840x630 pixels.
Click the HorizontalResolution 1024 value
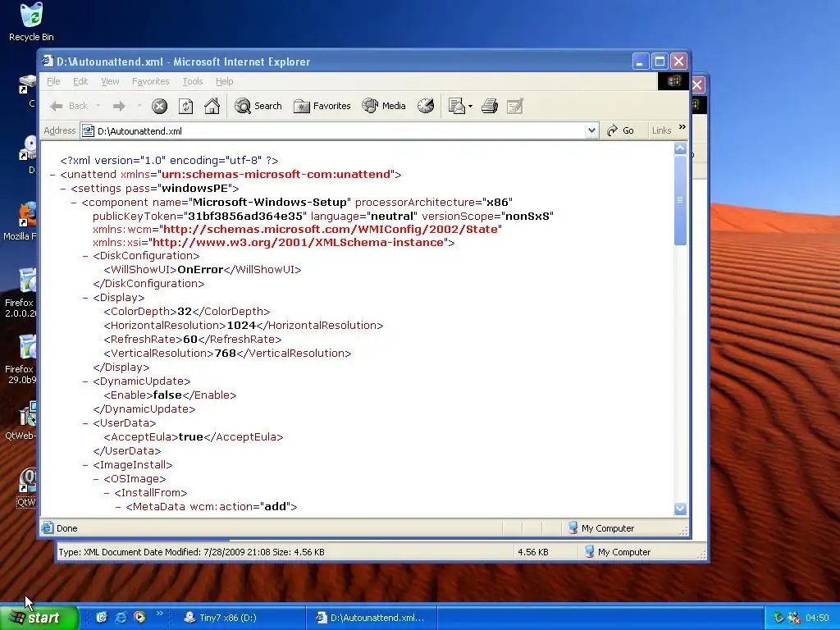pyautogui.click(x=241, y=325)
